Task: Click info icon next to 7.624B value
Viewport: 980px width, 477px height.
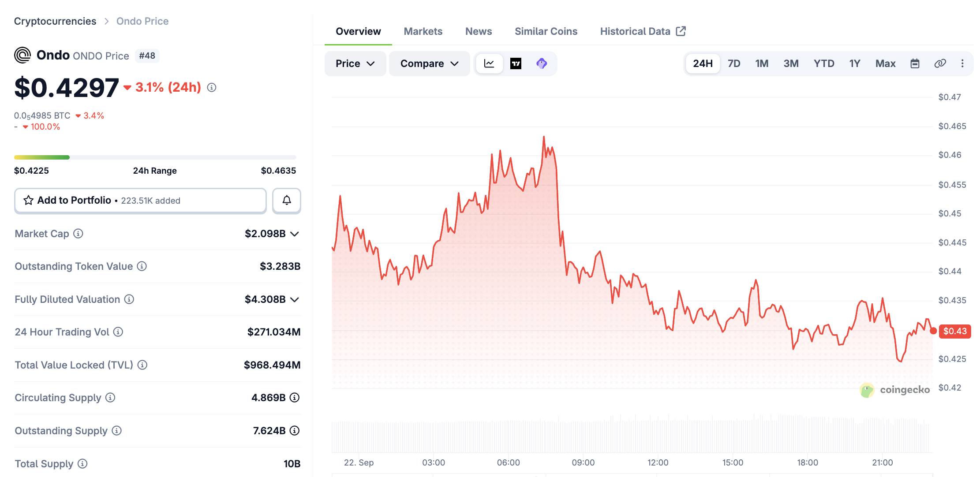Action: pos(295,431)
